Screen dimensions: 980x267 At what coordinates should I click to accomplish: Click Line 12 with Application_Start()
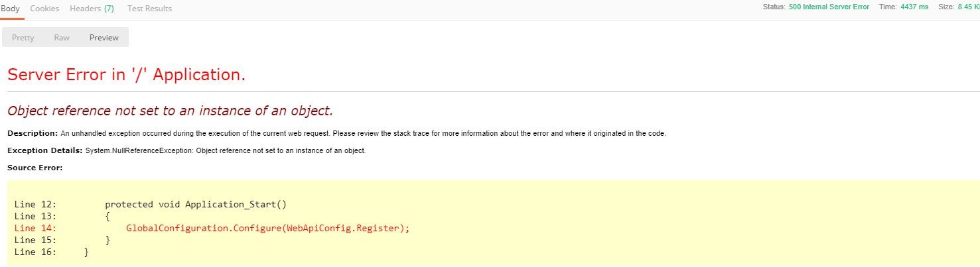196,205
